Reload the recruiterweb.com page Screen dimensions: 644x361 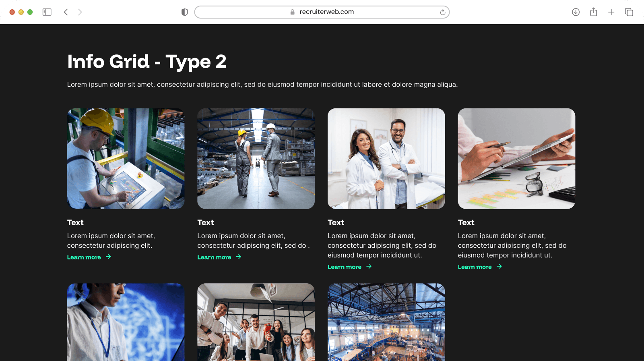[442, 12]
